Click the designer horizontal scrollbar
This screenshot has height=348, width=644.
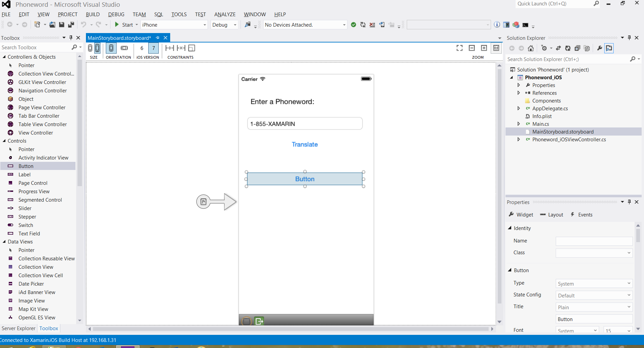click(290, 329)
